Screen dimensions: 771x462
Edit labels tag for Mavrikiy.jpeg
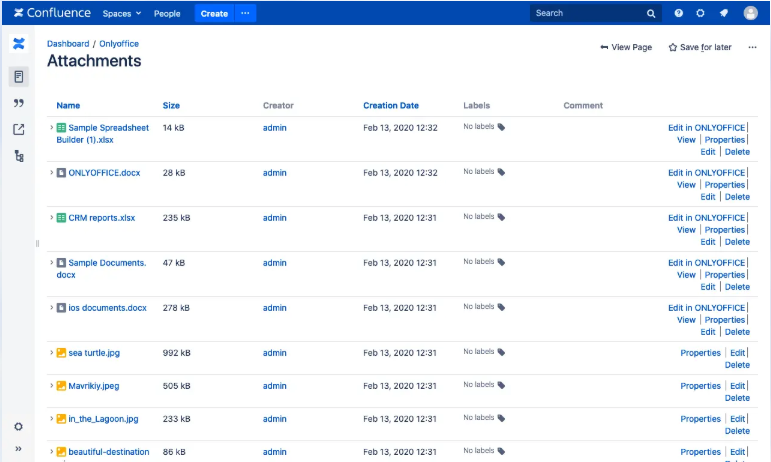click(501, 385)
